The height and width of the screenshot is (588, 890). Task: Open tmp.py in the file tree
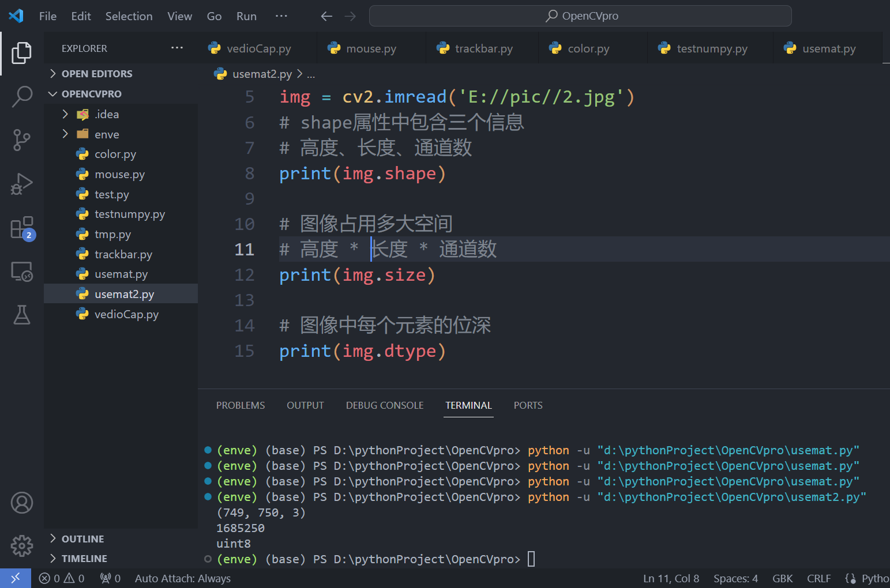(x=121, y=234)
